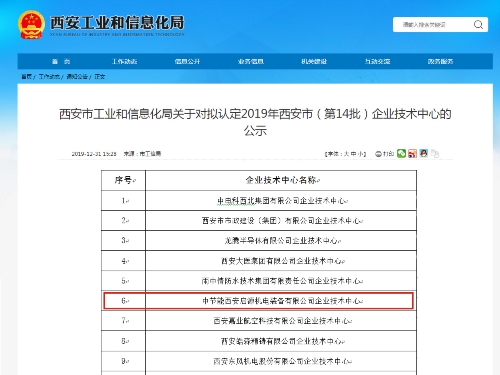Viewport: 500px width, 375px height.
Task: Go to 通知公告 in the breadcrumb
Action: pos(77,77)
